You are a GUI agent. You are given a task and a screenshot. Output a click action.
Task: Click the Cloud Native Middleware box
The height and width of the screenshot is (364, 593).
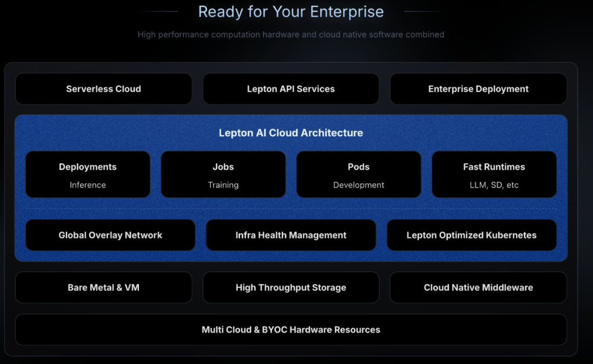point(478,287)
